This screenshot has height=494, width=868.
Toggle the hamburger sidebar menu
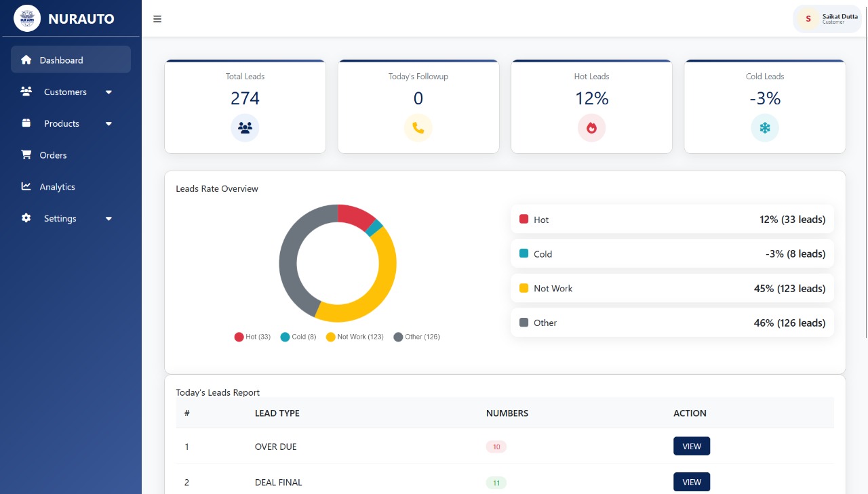pyautogui.click(x=157, y=19)
